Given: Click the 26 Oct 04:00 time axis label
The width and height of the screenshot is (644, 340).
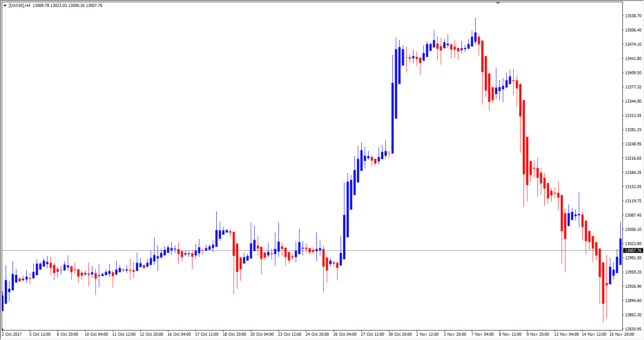Looking at the screenshot, I should (x=345, y=334).
